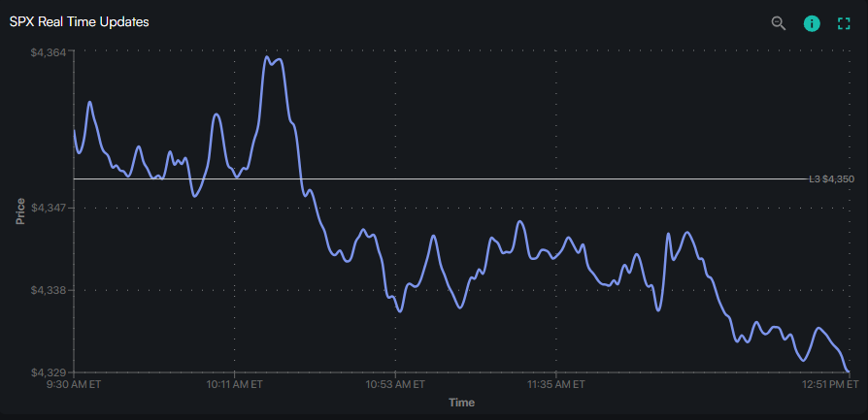Image resolution: width=868 pixels, height=420 pixels.
Task: Click the price line's starting point at 9:30 AM
Action: pyautogui.click(x=75, y=130)
